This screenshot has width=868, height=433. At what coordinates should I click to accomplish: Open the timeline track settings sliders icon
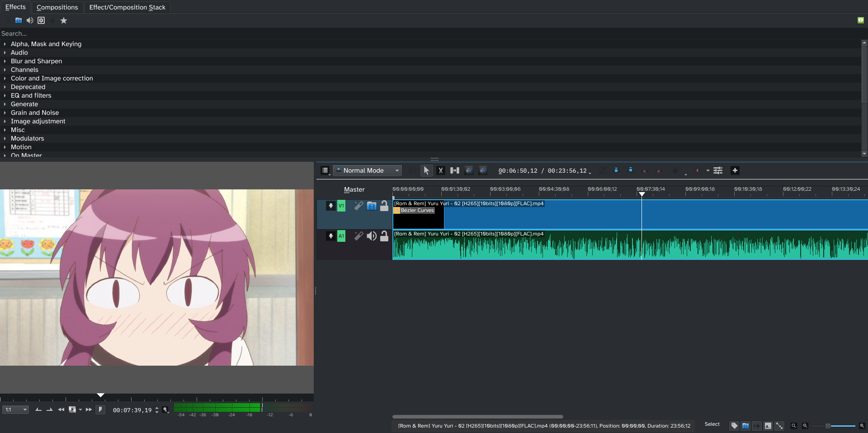pyautogui.click(x=718, y=170)
